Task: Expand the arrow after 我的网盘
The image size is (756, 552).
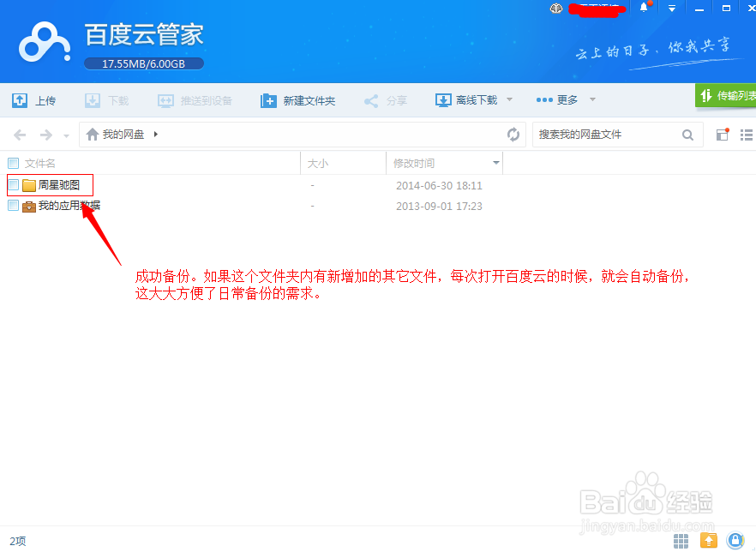Action: [156, 134]
